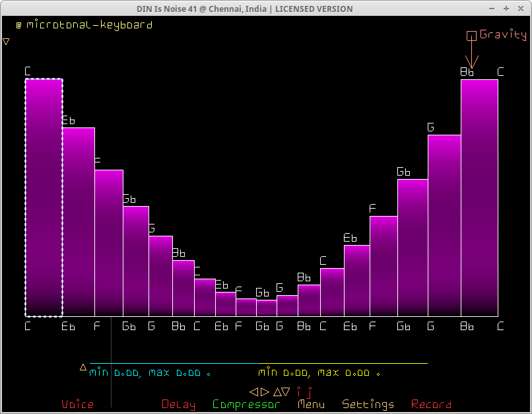The width and height of the screenshot is (532, 414).
Task: Open the Menu
Action: pyautogui.click(x=311, y=404)
